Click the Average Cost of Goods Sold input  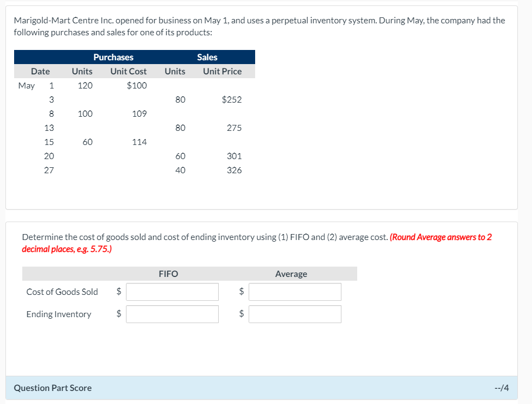point(295,292)
